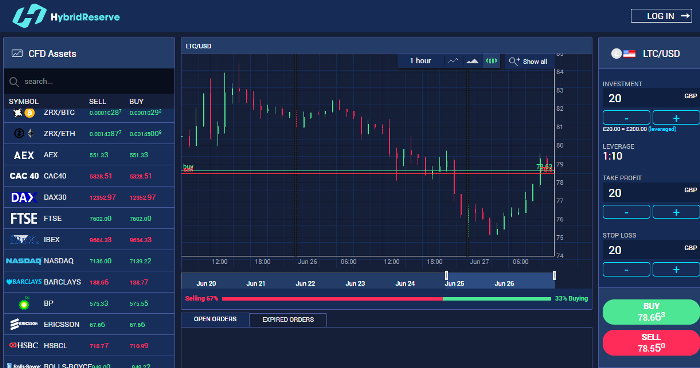Viewport: 700px width, 368px height.
Task: Increase stop loss with plus button
Action: click(676, 270)
